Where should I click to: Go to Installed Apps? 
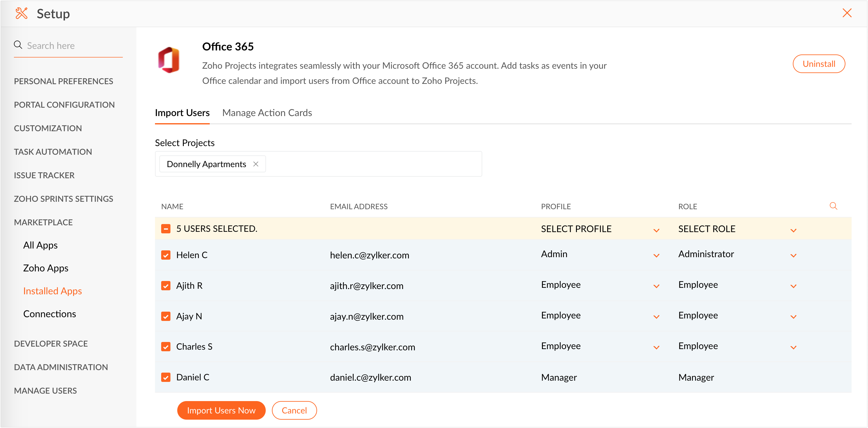pyautogui.click(x=53, y=291)
